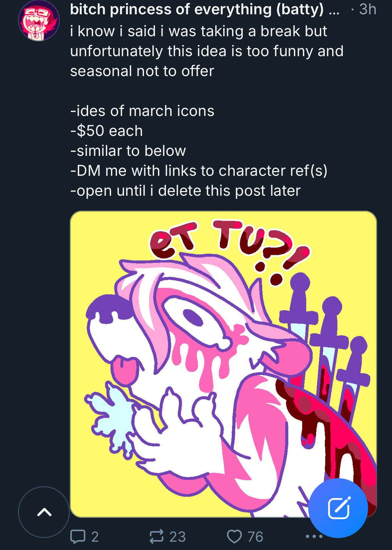Open the three-dot more options menu
The height and width of the screenshot is (550, 392).
point(314,536)
